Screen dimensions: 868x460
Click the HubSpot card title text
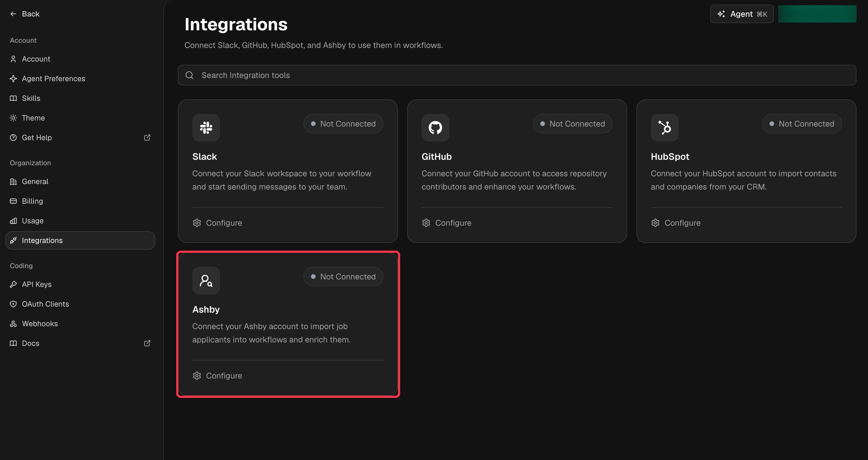tap(670, 157)
